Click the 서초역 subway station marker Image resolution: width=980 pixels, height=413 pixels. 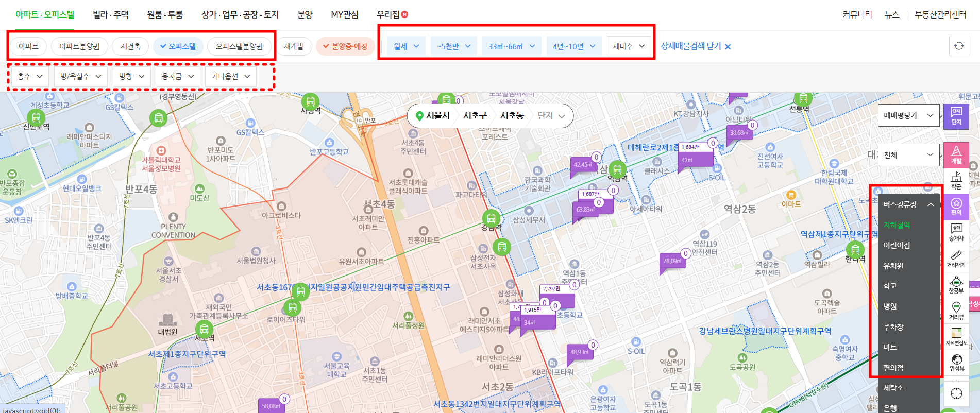pos(205,329)
